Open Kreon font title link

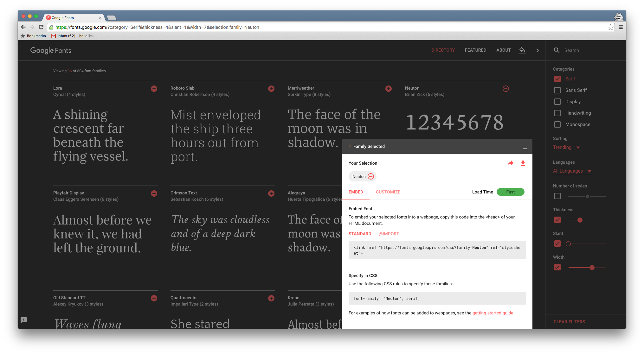pos(293,298)
